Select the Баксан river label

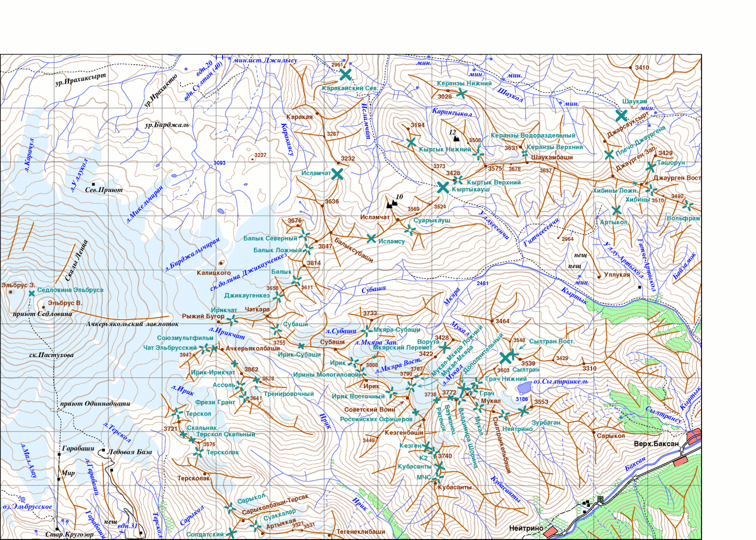pos(635,464)
